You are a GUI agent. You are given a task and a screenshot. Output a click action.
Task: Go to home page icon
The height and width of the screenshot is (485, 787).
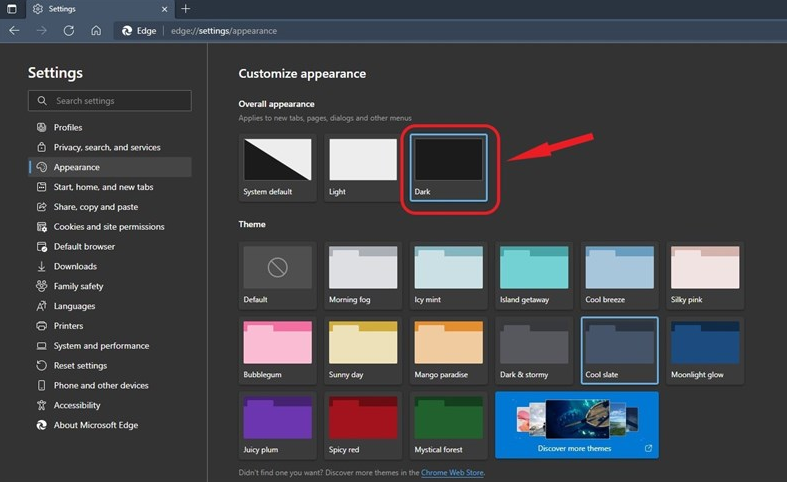[x=96, y=31]
